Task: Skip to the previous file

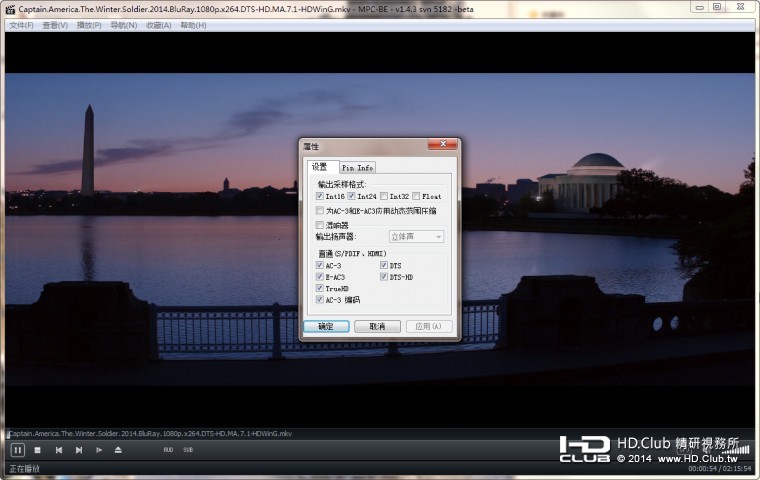Action: click(58, 450)
